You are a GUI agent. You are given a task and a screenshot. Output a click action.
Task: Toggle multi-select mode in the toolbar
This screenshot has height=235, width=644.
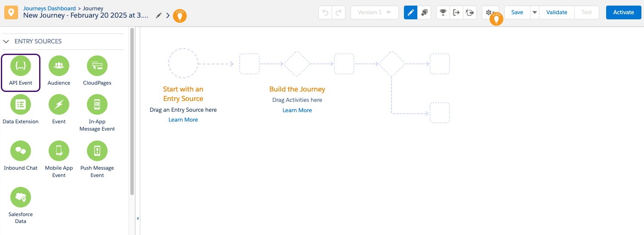(x=424, y=12)
